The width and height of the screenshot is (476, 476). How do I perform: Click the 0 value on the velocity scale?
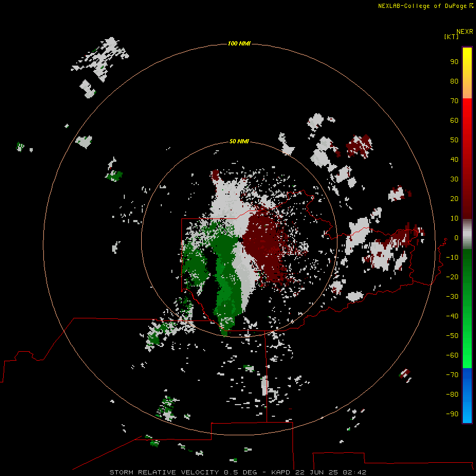[456, 237]
